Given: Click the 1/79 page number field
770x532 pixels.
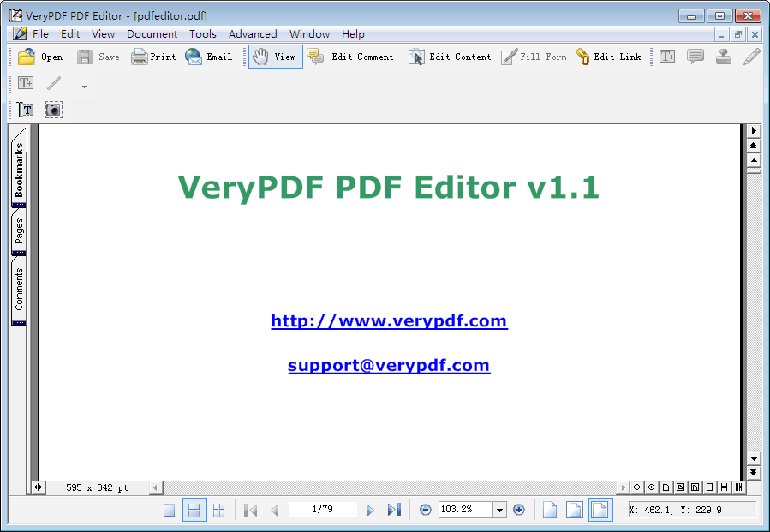Looking at the screenshot, I should (323, 510).
